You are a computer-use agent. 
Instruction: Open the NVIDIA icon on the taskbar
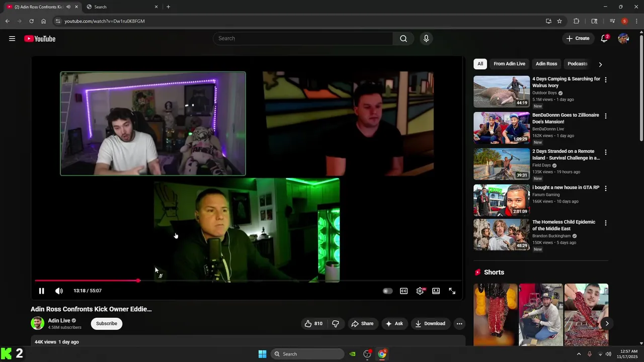[x=352, y=354]
